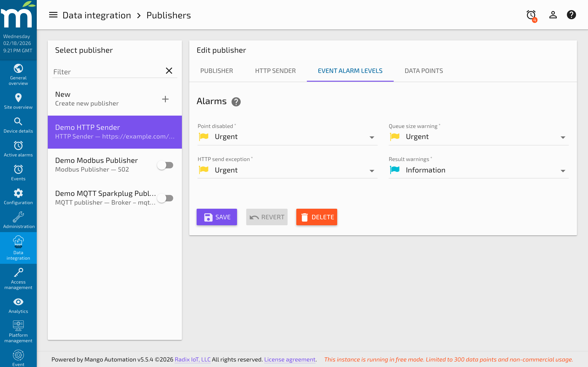Click the SAVE button
The image size is (588, 367).
coord(217,217)
